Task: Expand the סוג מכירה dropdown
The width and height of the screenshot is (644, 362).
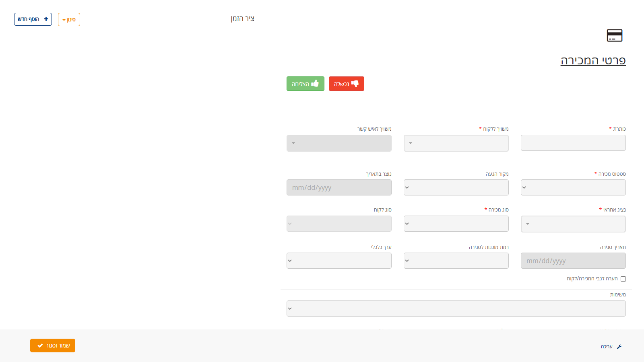Action: click(456, 224)
